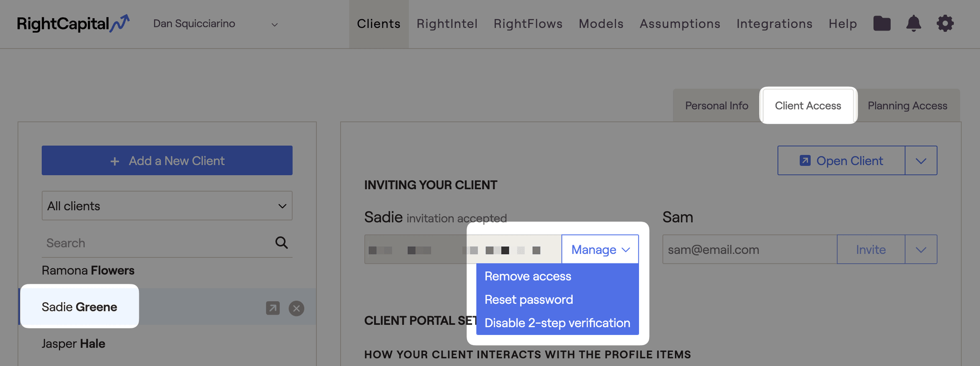
Task: Toggle the Manage dropdown for Sadie
Action: tap(600, 250)
